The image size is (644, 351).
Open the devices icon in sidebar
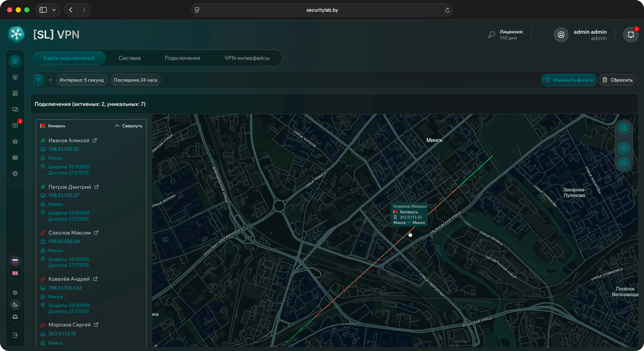15,109
